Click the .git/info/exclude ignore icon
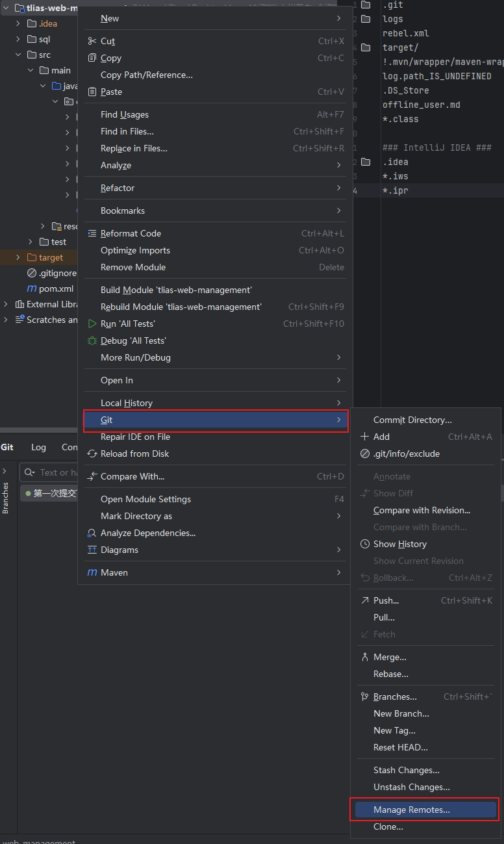Screen dimensions: 504x844 [x=364, y=454]
